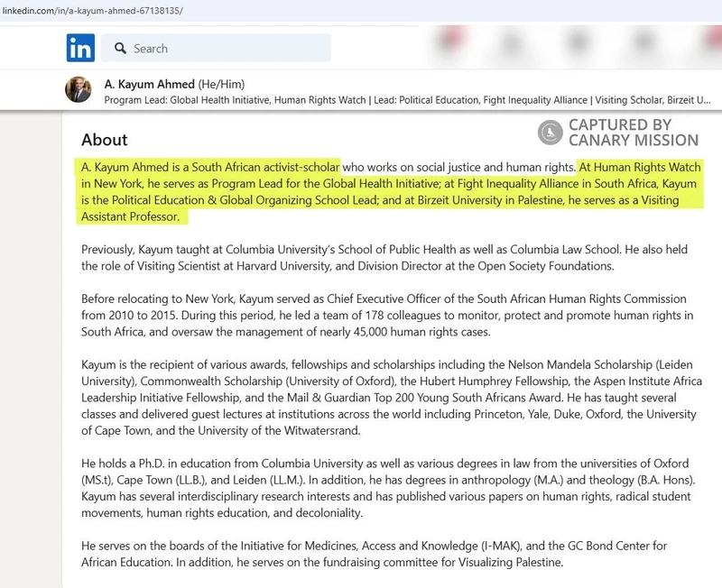Click the sentence ending 'Assistant Professor.'

(x=130, y=216)
